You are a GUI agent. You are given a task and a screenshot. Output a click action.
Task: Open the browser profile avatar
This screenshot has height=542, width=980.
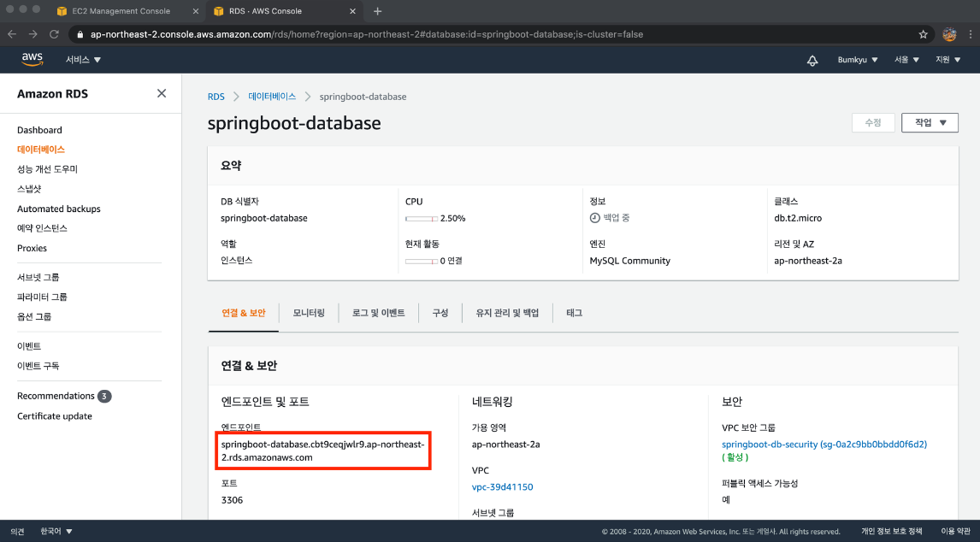pos(949,34)
